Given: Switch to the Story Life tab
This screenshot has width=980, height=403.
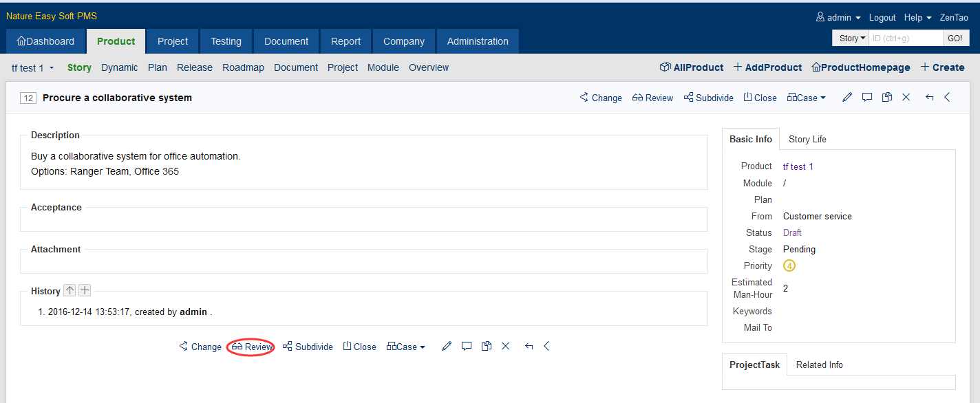Looking at the screenshot, I should click(x=807, y=139).
